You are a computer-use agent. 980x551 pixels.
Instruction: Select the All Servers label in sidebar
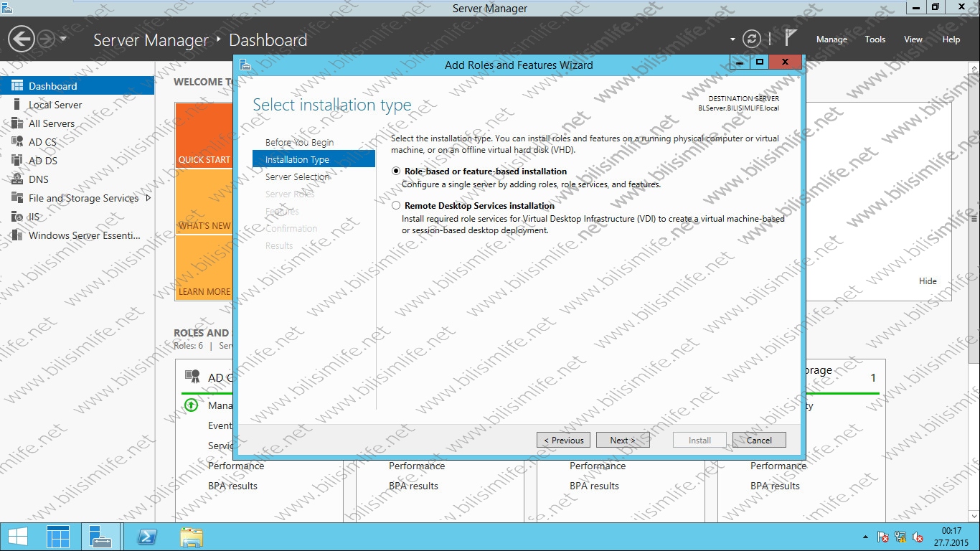click(x=52, y=123)
